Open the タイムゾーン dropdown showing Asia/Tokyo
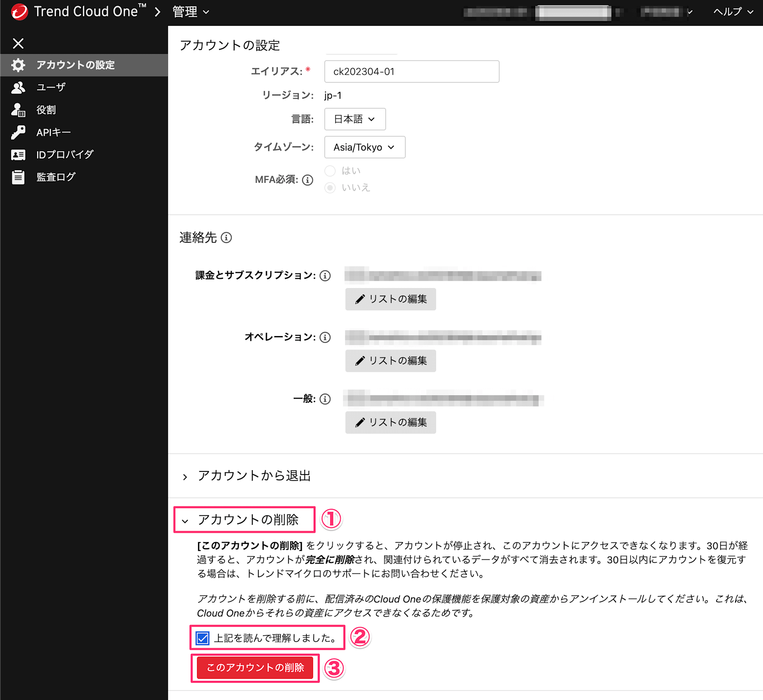 [x=365, y=147]
